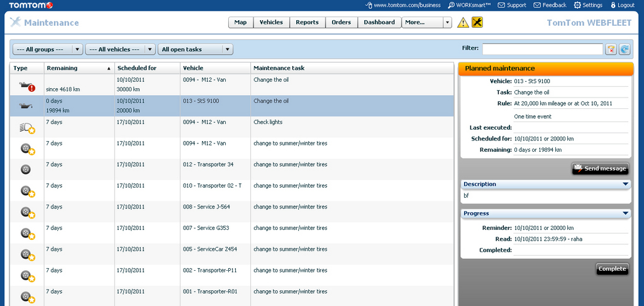Click the overdue oil can icon for 0094 - M12 - Van
The image size is (644, 306).
tap(27, 86)
